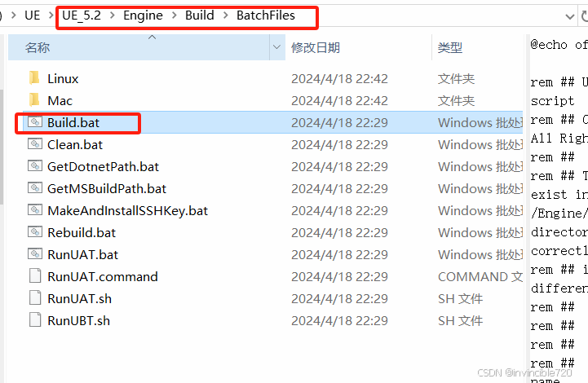
Task: Expand chevron after Engine breadcrumb
Action: [x=174, y=15]
